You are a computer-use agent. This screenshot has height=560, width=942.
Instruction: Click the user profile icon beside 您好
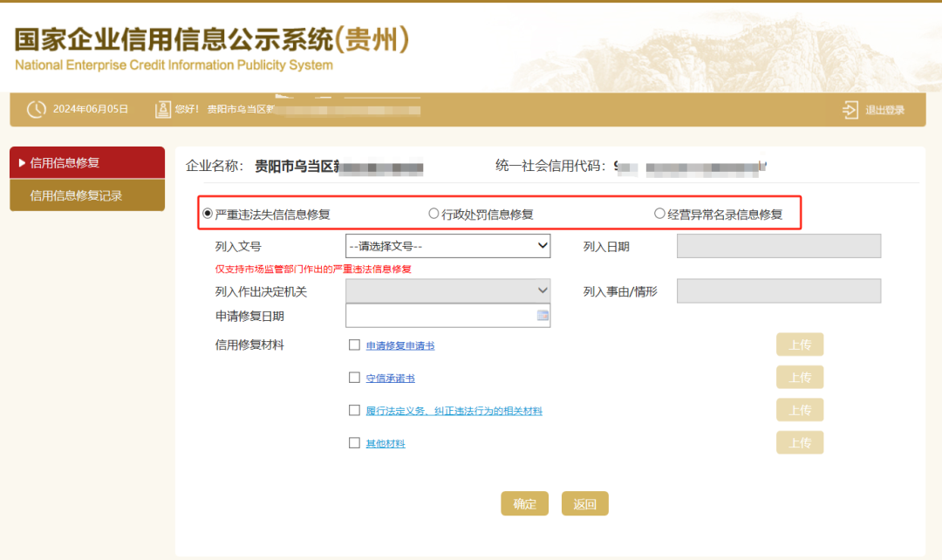[x=163, y=109]
